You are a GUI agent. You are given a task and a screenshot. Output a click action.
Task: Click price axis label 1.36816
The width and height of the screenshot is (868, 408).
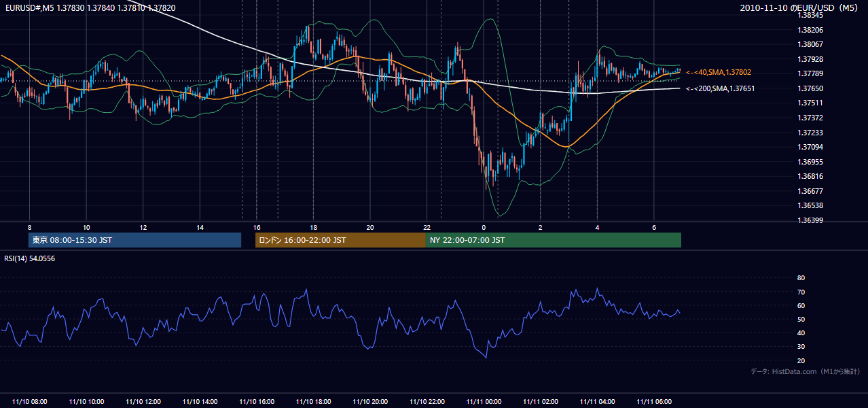[810, 176]
